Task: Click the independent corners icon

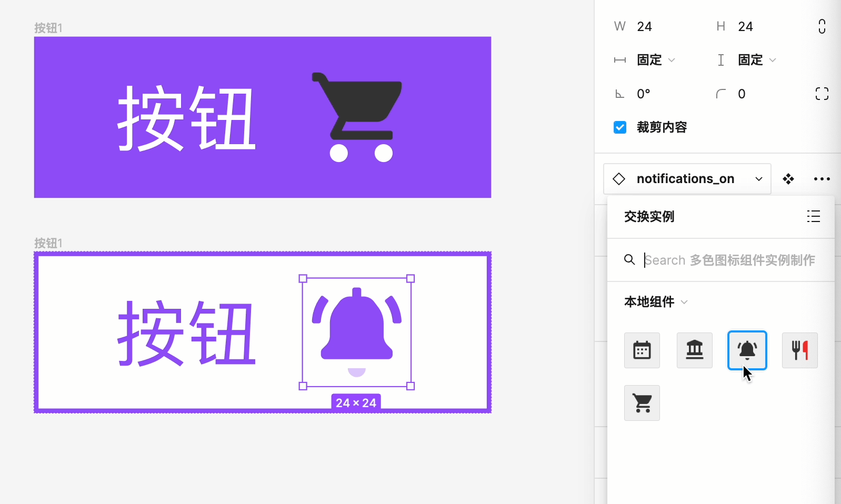Action: (822, 94)
